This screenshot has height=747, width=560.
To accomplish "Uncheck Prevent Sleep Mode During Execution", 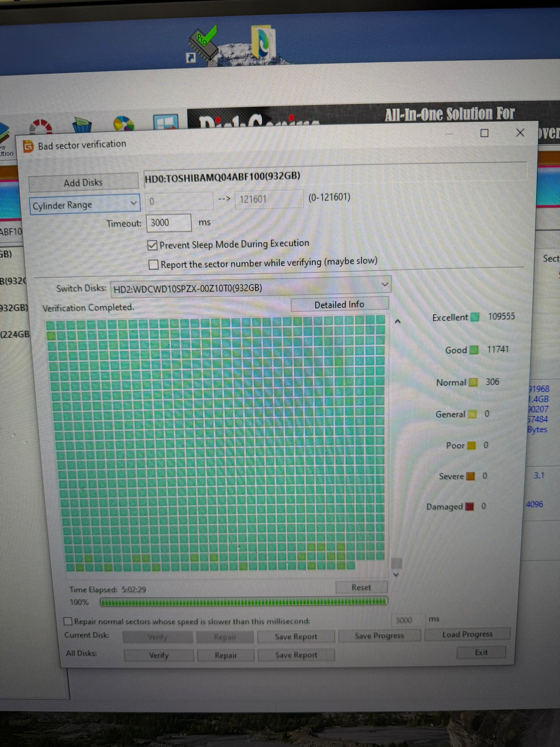I will tap(153, 245).
